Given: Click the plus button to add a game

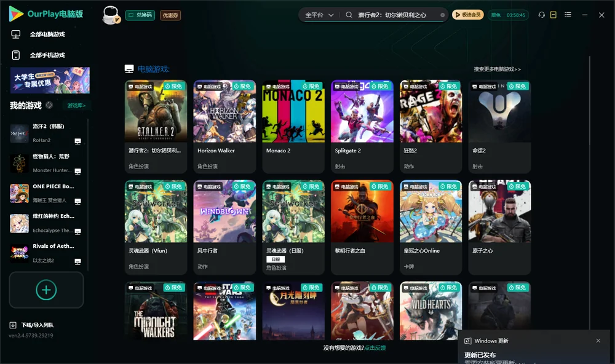Looking at the screenshot, I should click(x=46, y=290).
